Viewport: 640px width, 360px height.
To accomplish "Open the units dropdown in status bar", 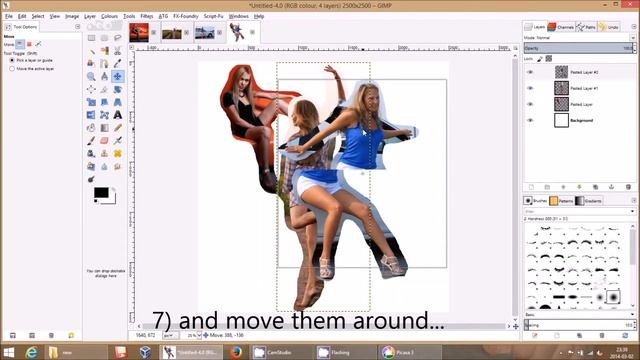I will click(170, 335).
